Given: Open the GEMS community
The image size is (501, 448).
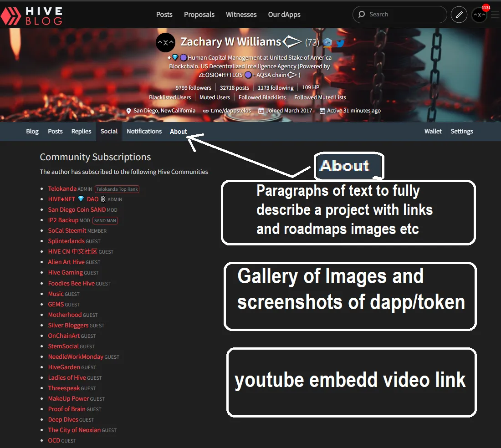Looking at the screenshot, I should coord(56,304).
